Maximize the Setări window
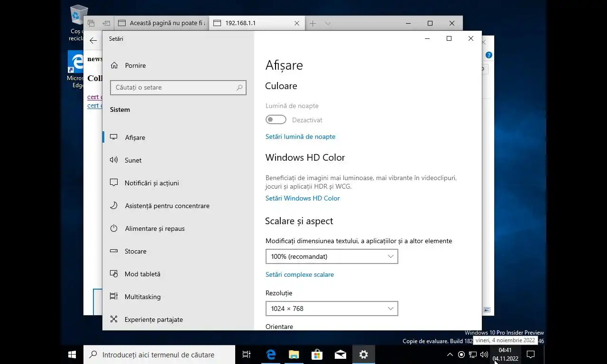 click(x=449, y=38)
